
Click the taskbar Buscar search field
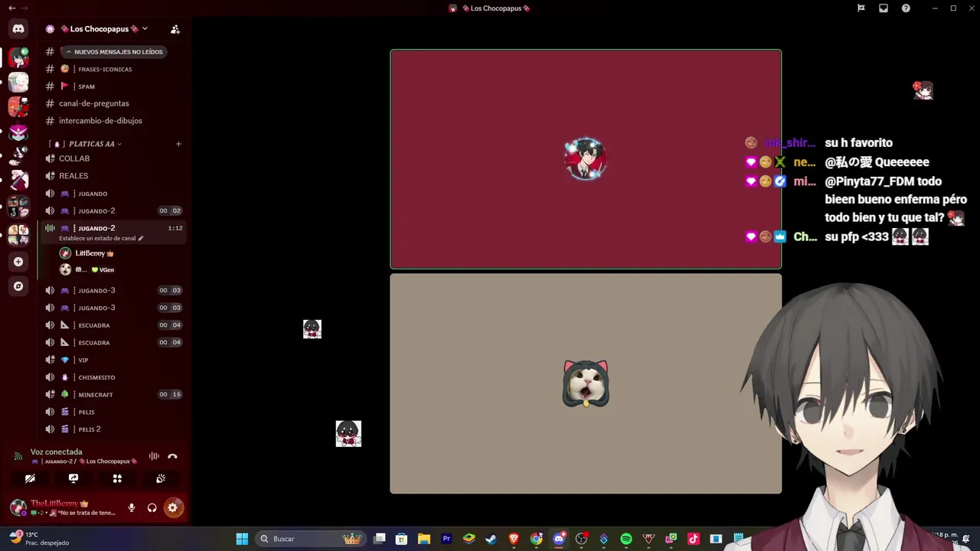(x=310, y=539)
